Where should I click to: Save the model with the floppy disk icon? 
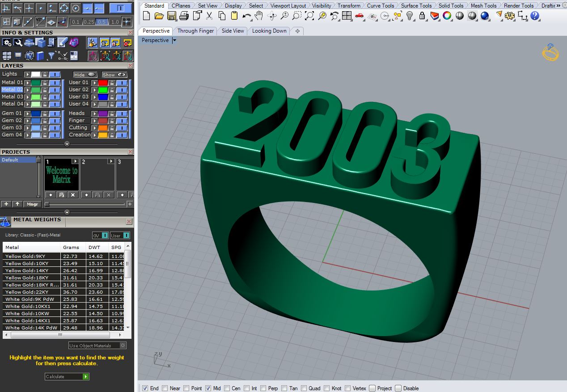point(171,16)
